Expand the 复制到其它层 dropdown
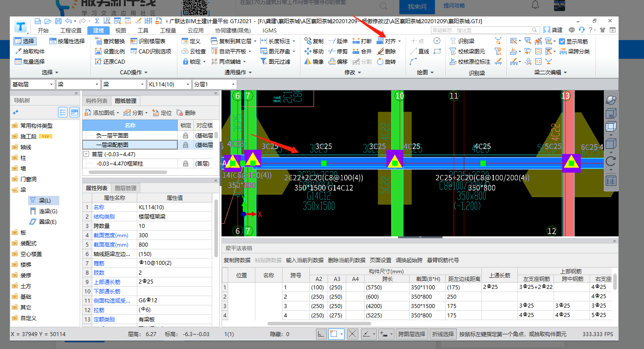Screen dimensions: 644x349 click(x=255, y=41)
